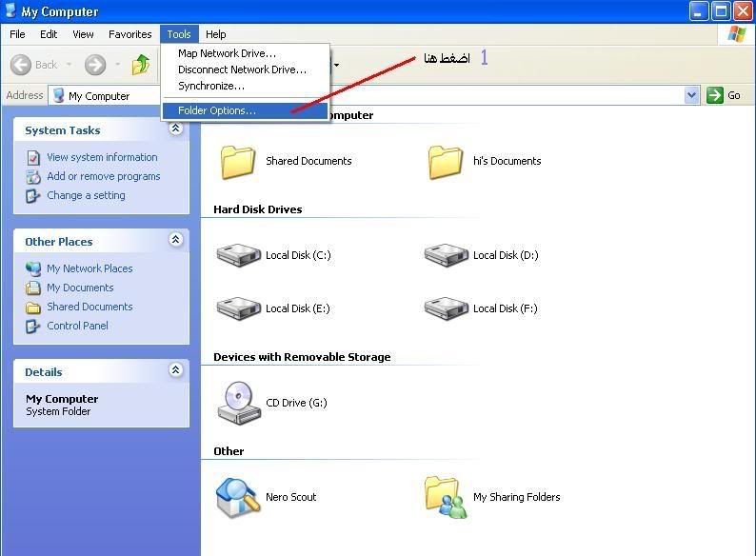Open the Shared Documents folder icon
Screen dimensions: 756x556
click(238, 162)
